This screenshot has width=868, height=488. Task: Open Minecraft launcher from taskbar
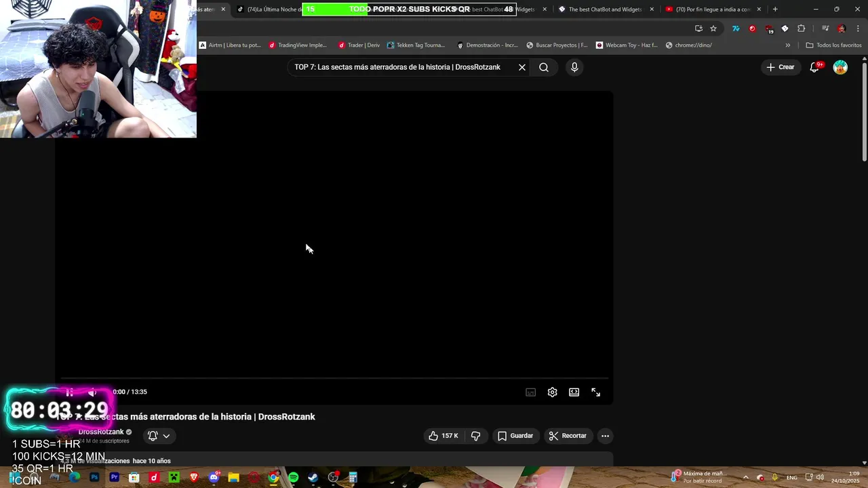click(x=174, y=477)
